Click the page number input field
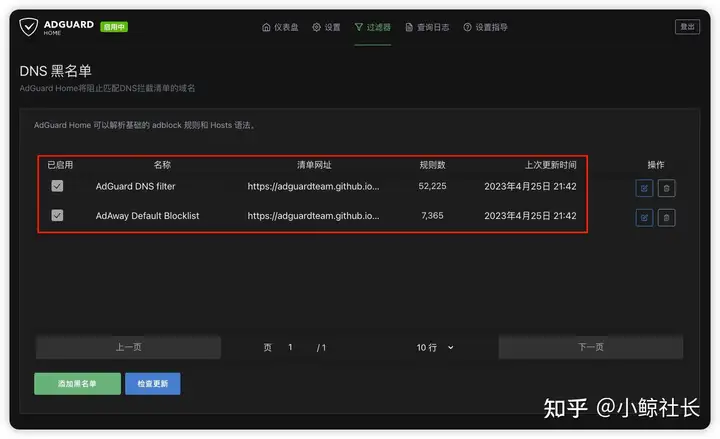 tap(291, 348)
